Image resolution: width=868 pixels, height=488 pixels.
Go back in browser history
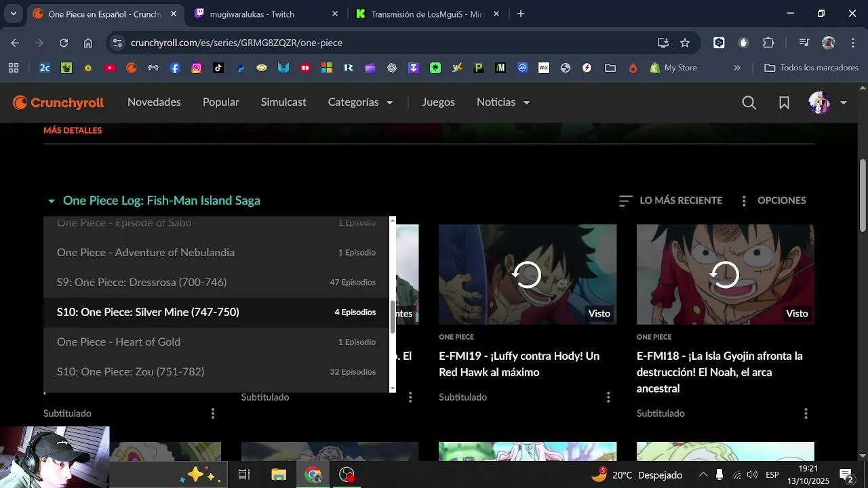15,43
